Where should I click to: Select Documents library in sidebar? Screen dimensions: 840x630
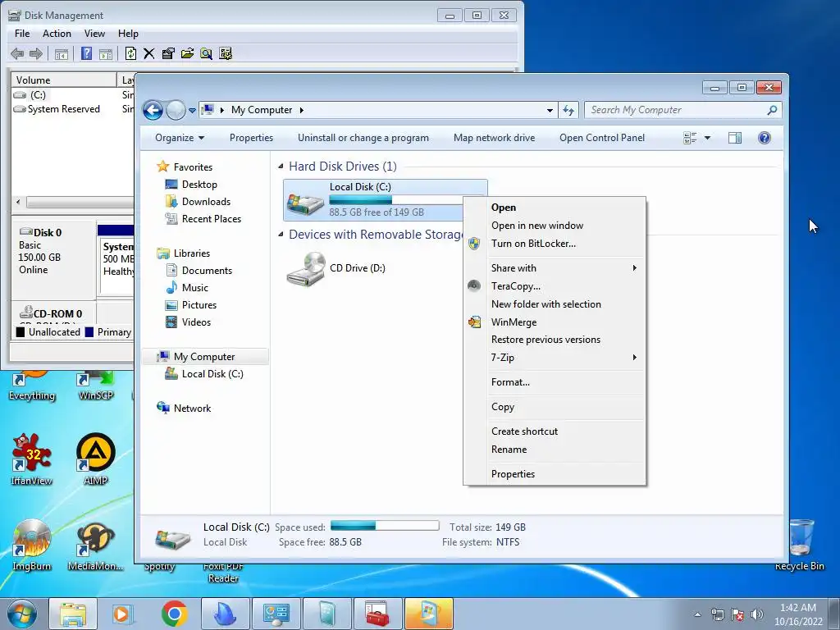coord(199,271)
